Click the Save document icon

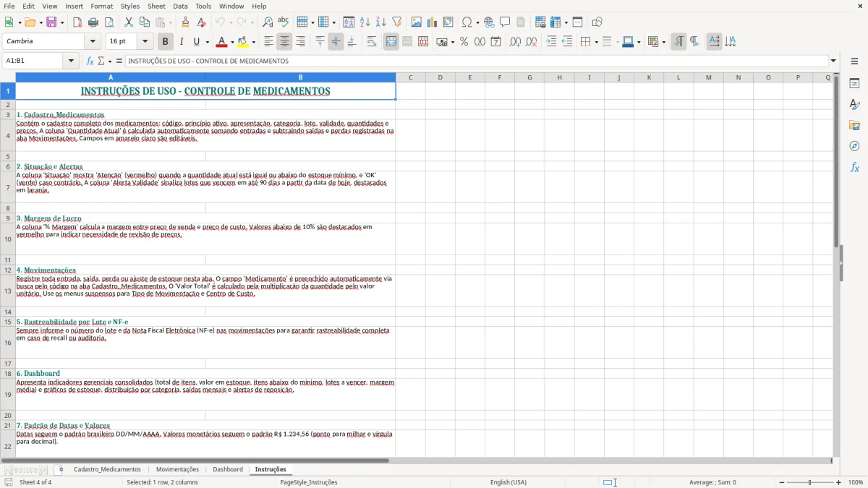(51, 22)
